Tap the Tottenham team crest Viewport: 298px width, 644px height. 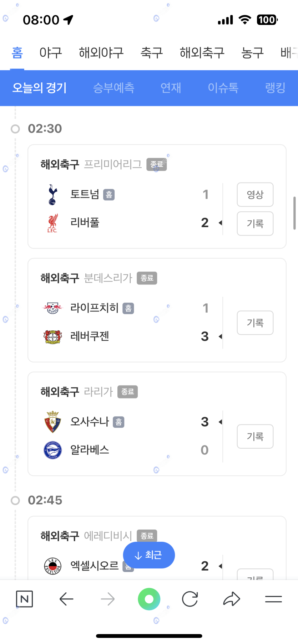click(x=52, y=195)
